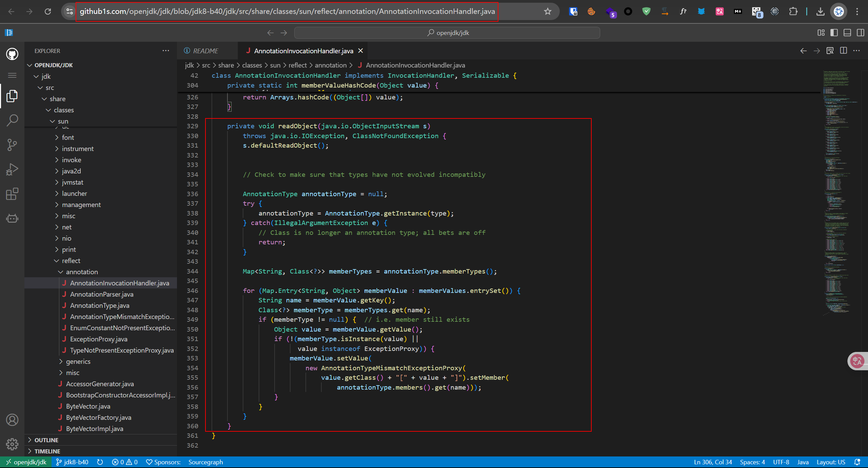Screen dimensions: 868x468
Task: Navigate to the previous edit location in editor toolbar
Action: (x=804, y=51)
